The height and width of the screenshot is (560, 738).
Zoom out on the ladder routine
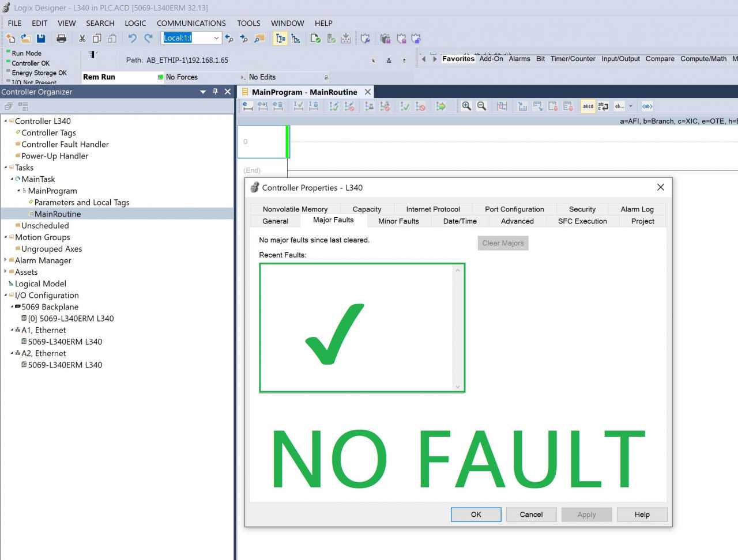point(481,106)
